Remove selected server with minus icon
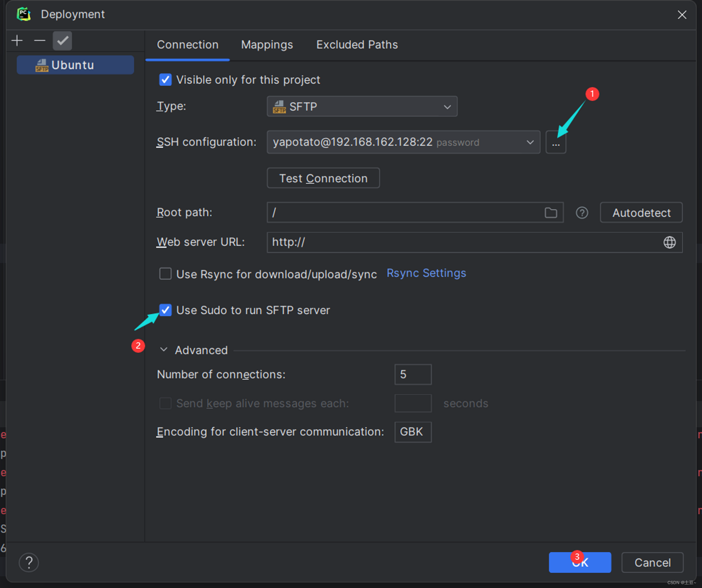 [x=40, y=41]
